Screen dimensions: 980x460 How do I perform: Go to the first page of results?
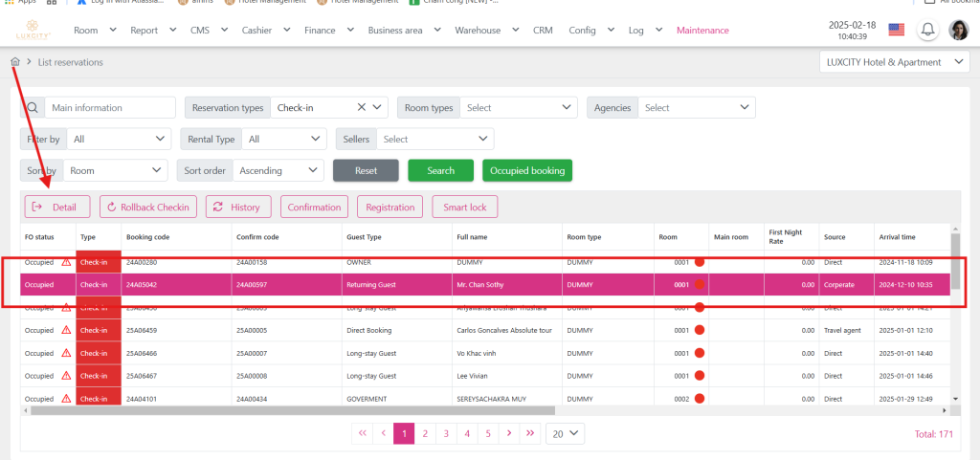click(x=363, y=433)
